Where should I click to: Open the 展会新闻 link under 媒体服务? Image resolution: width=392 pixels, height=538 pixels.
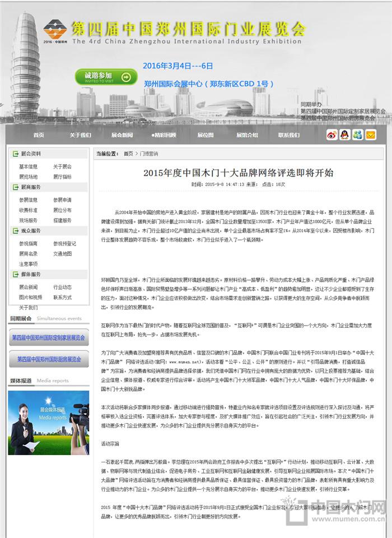[x=29, y=287]
